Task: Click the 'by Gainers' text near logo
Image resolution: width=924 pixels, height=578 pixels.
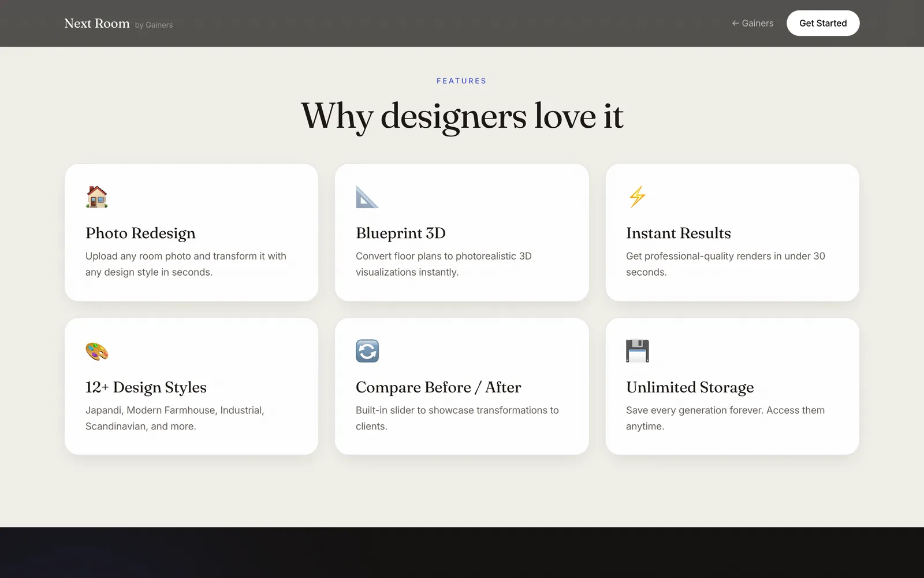Action: [154, 25]
